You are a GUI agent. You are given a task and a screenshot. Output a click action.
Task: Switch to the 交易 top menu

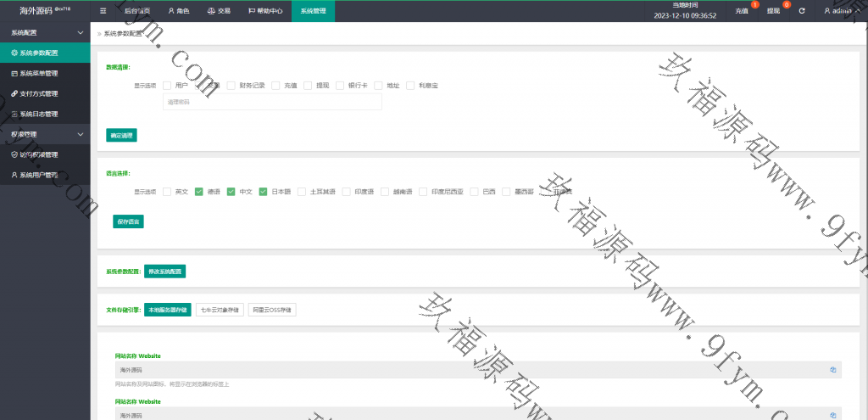pos(219,11)
